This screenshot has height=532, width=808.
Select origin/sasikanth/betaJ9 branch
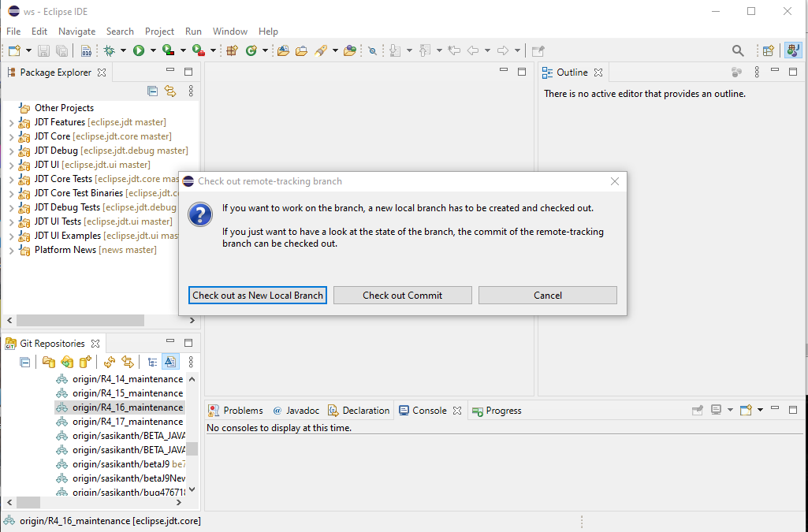click(x=121, y=464)
